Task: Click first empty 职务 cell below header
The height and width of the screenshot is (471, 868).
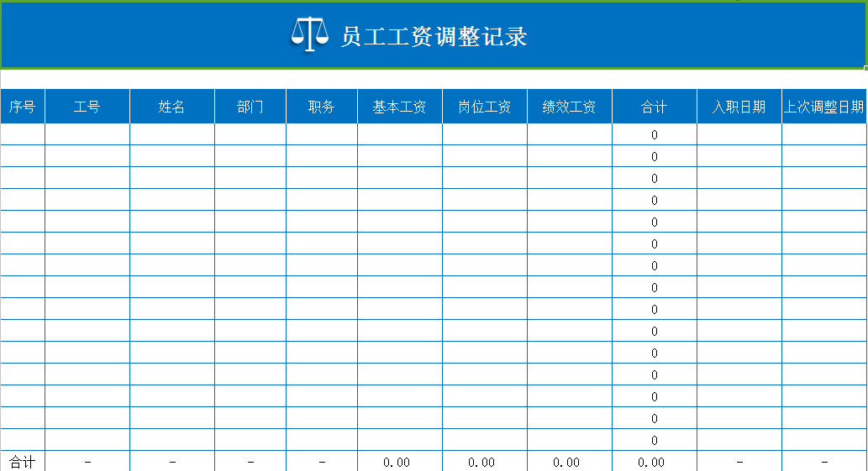Action: point(322,134)
